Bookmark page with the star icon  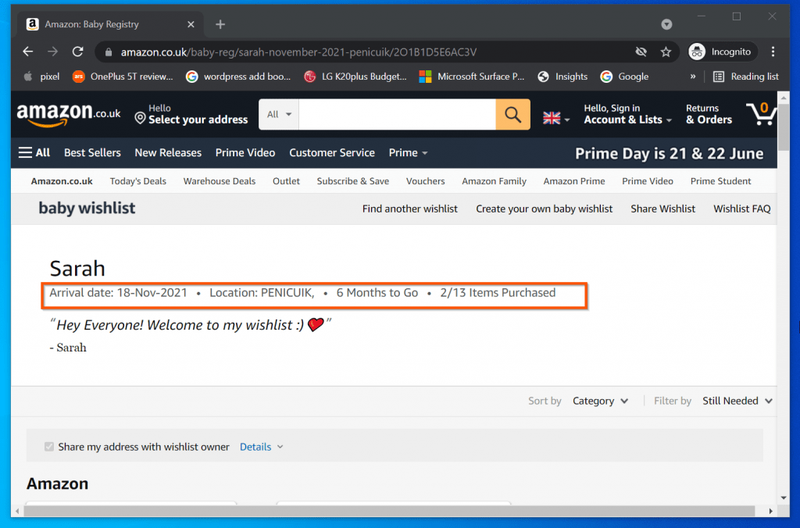tap(666, 52)
